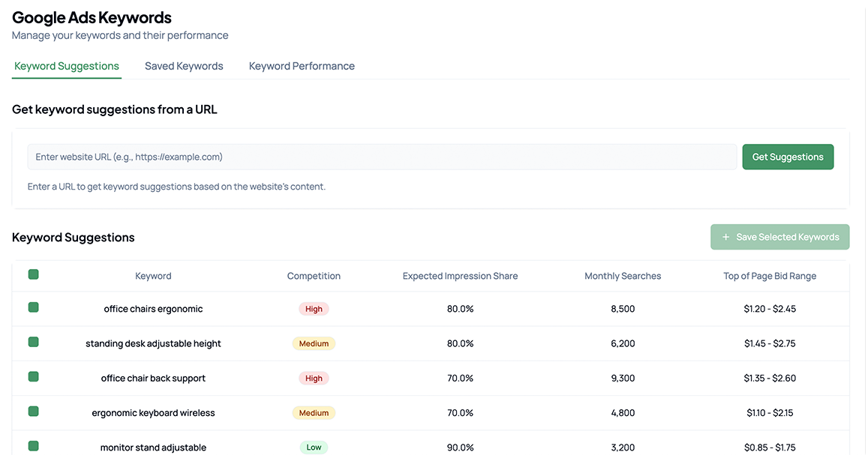The width and height of the screenshot is (868, 461).
Task: Click the keyword 'standing desk adjustable height'
Action: click(153, 343)
